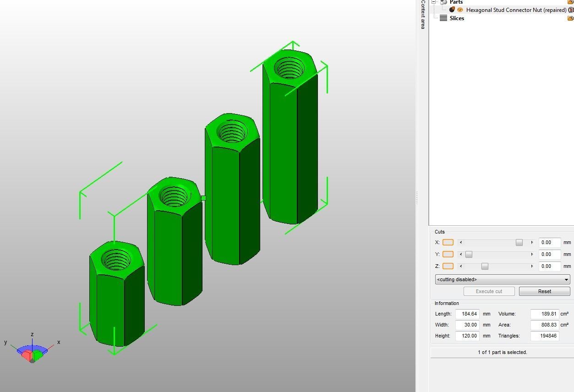
Task: Click the Slices list icon
Action: [443, 18]
